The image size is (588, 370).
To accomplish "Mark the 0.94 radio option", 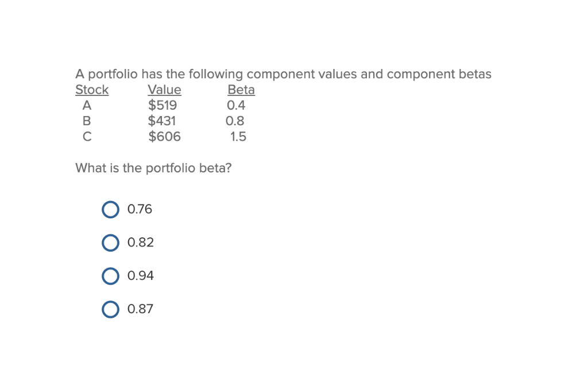I will coord(110,276).
